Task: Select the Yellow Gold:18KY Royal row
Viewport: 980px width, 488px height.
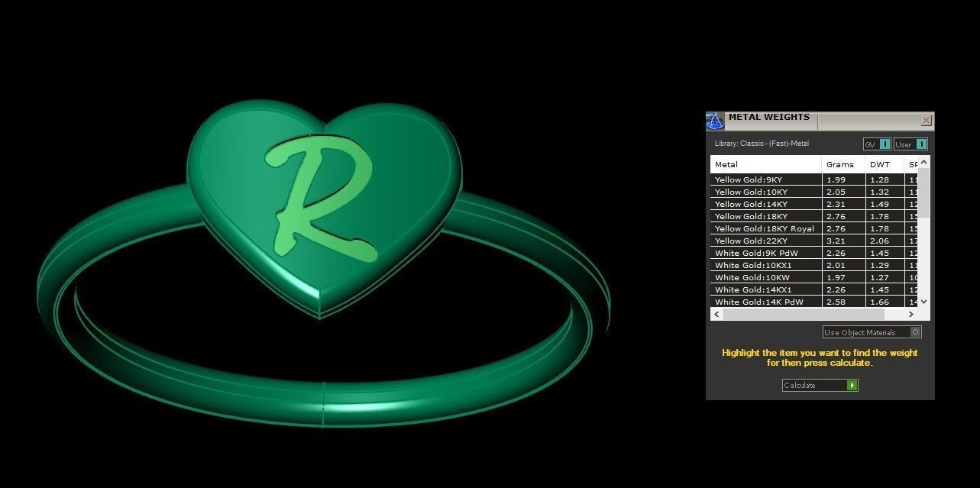Action: click(814, 228)
